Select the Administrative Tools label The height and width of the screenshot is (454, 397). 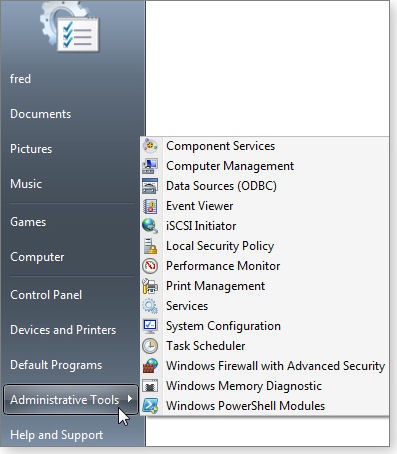click(65, 399)
